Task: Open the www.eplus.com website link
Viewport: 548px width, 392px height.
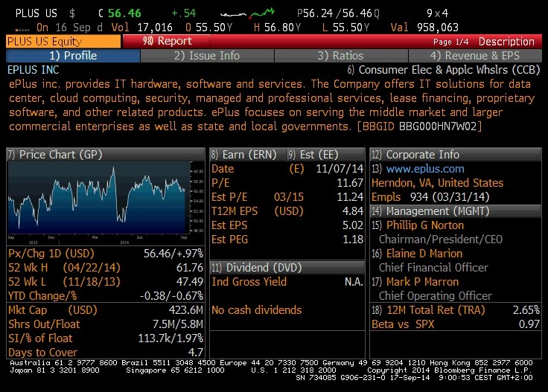Action: pyautogui.click(x=425, y=169)
